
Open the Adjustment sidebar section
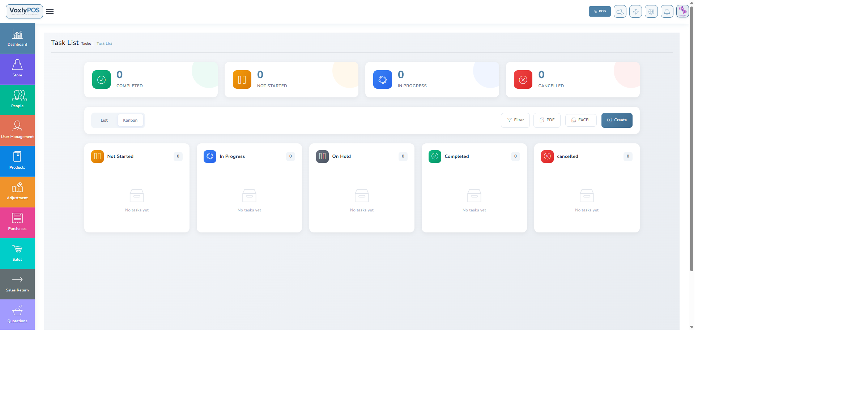(x=17, y=192)
